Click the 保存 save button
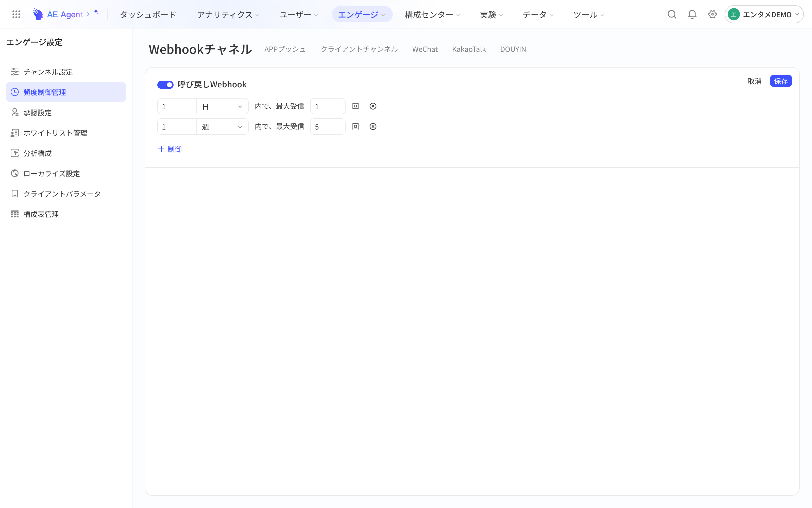Screen dimensions: 812x508 [781, 81]
